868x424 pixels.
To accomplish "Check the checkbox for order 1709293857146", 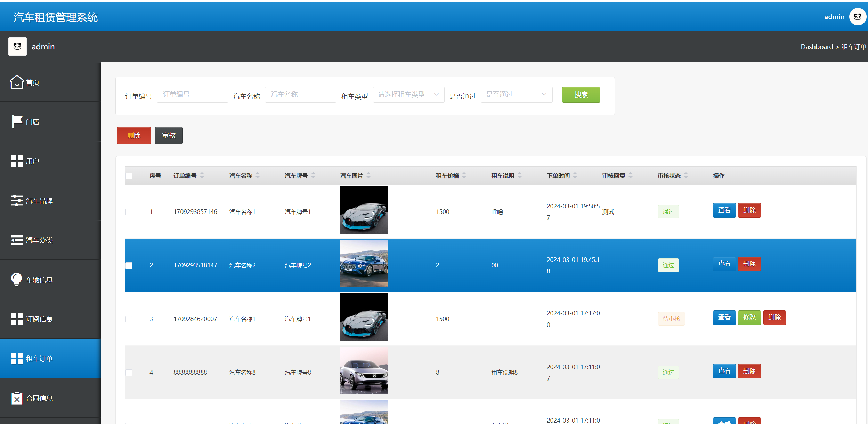I will [129, 212].
